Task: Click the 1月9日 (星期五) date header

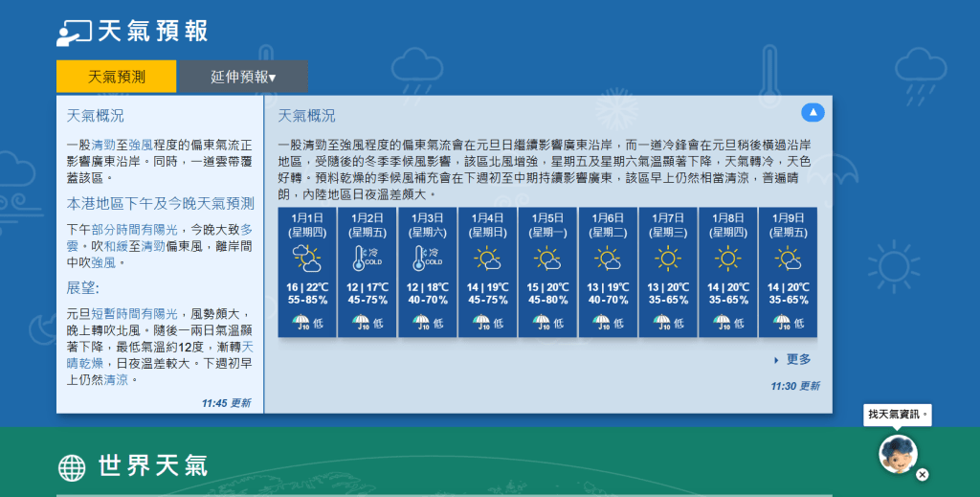Action: pos(788,225)
